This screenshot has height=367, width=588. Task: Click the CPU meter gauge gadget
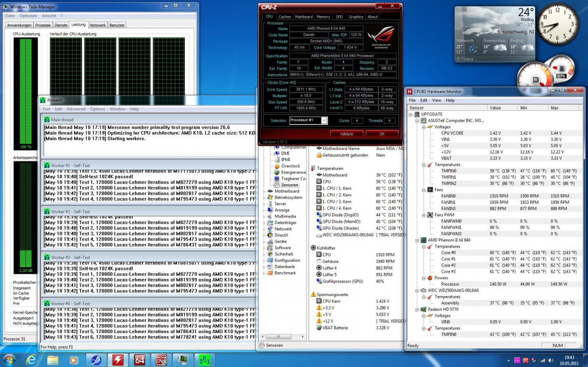pos(535,78)
